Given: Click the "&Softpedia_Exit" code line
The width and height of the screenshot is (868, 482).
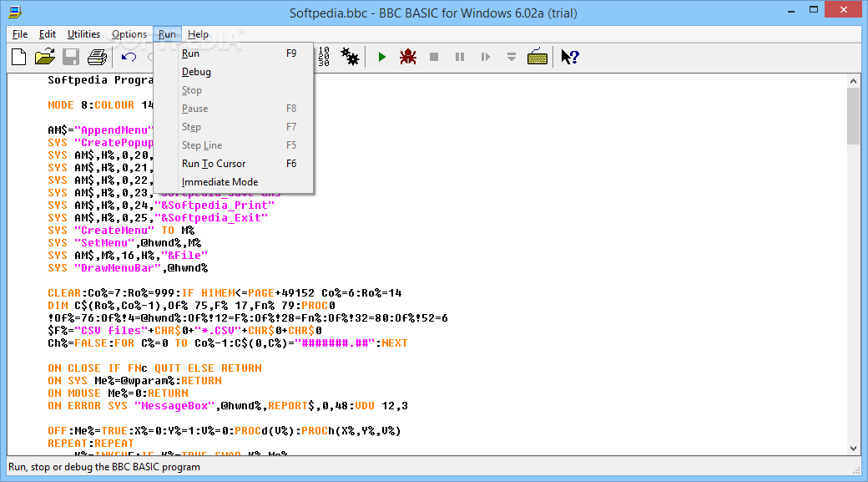Looking at the screenshot, I should [158, 218].
